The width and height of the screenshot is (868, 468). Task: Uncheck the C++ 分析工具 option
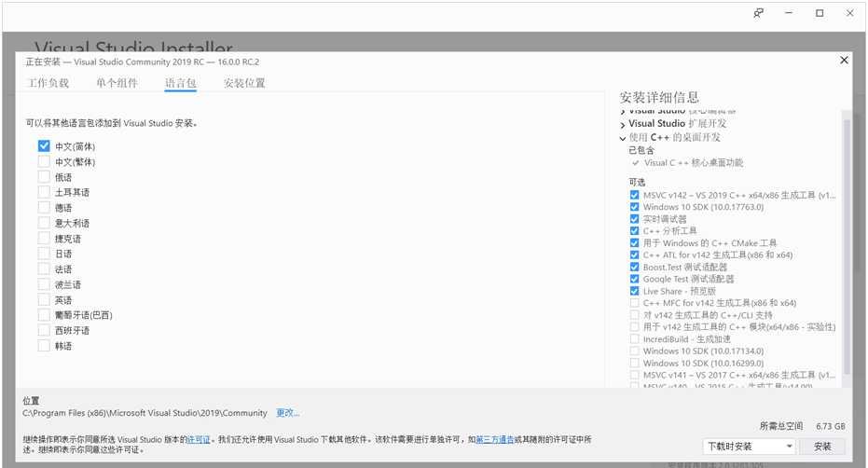634,231
